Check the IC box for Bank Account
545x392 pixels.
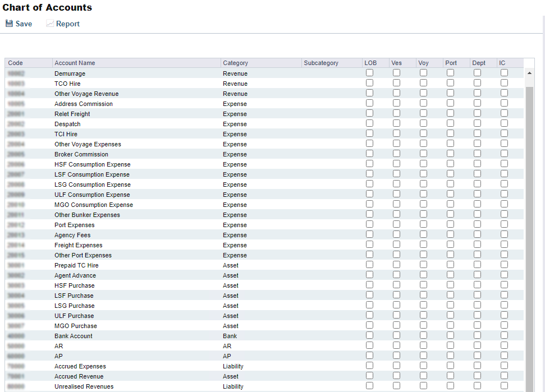point(503,335)
